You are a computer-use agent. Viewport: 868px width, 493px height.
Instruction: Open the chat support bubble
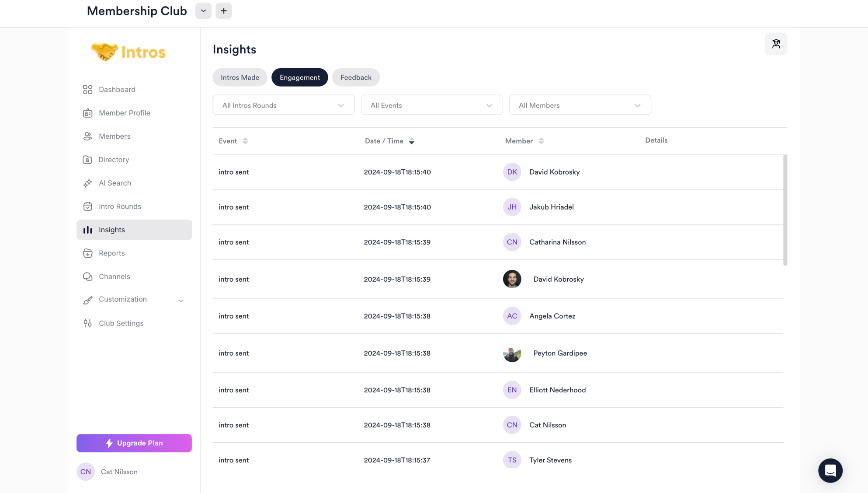click(x=830, y=470)
